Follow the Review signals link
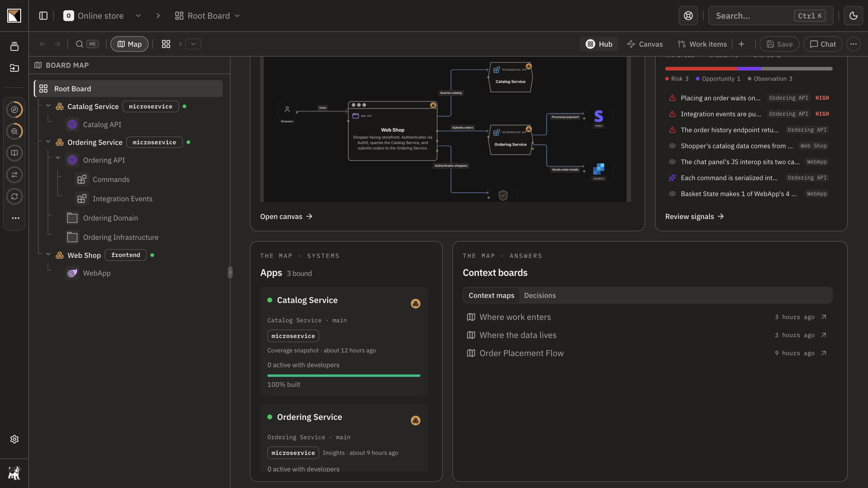 tap(694, 217)
